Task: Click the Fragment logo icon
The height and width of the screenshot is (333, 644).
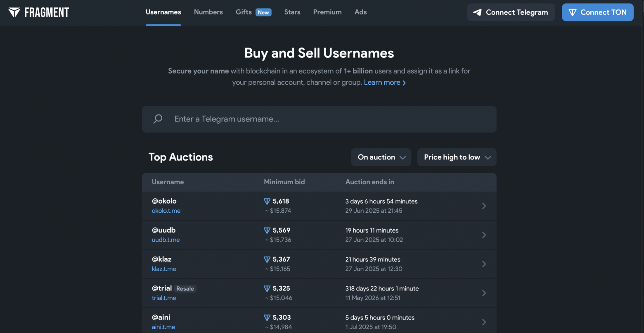Action: point(14,12)
